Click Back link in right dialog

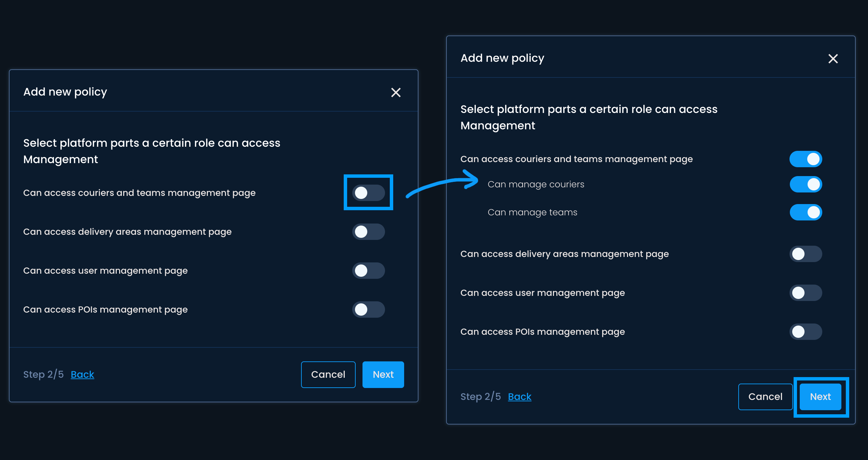point(520,397)
